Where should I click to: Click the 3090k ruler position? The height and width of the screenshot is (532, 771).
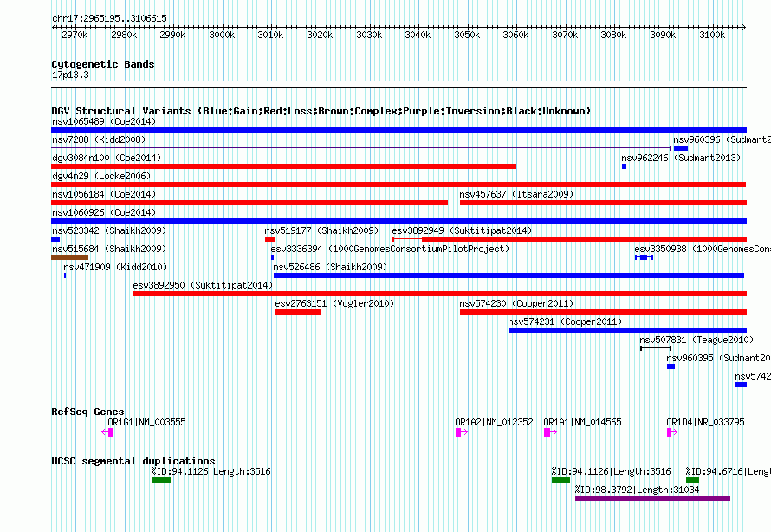663,35
